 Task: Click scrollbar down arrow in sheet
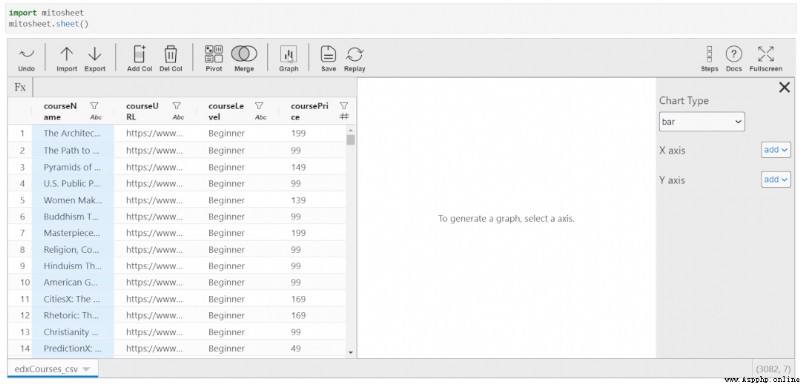[351, 352]
